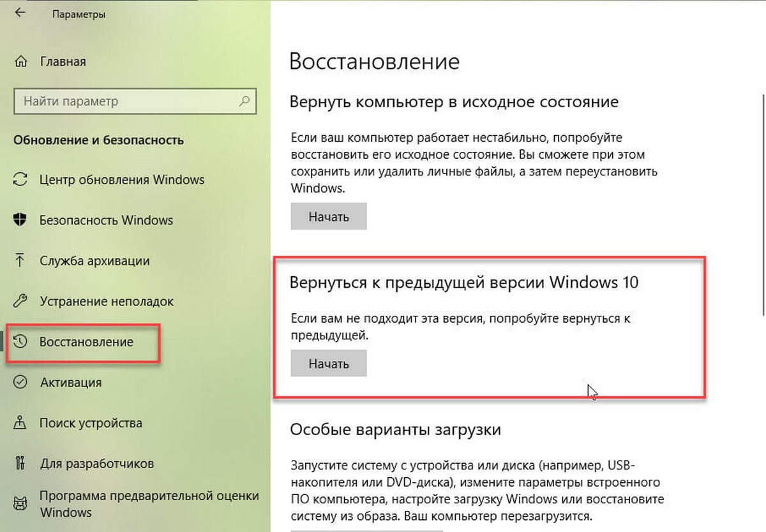Open Устранение неполадок section
766x532 pixels.
(107, 301)
